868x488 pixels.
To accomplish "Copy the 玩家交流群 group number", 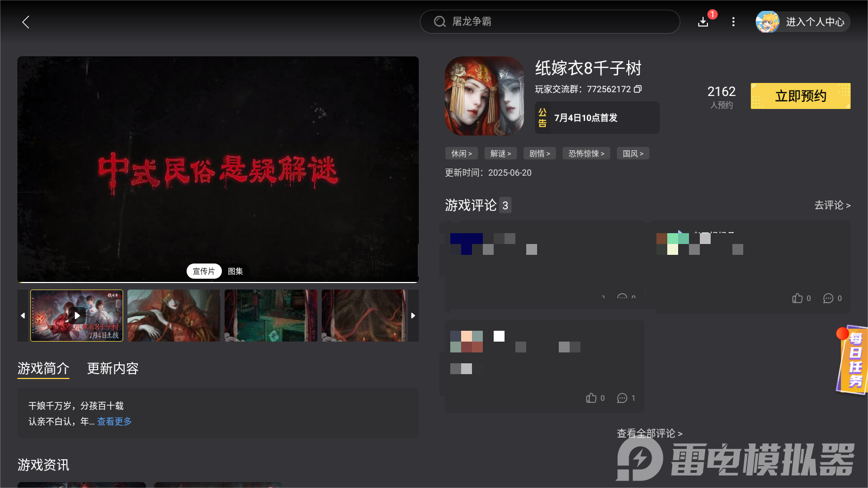I will [x=639, y=89].
